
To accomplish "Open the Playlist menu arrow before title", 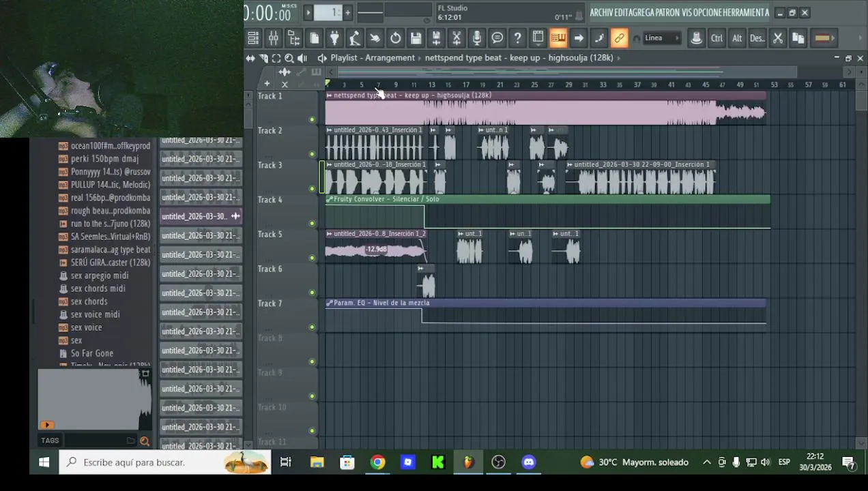I will [322, 58].
